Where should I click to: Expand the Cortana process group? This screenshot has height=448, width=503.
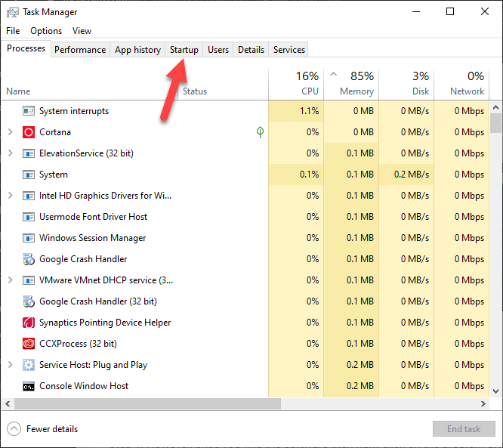tap(10, 132)
